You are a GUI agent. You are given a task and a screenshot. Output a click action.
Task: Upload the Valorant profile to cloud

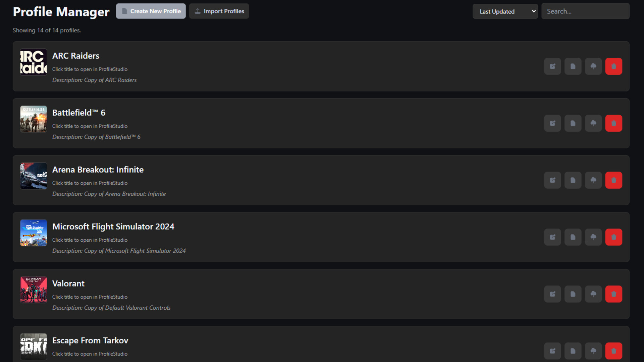click(593, 294)
